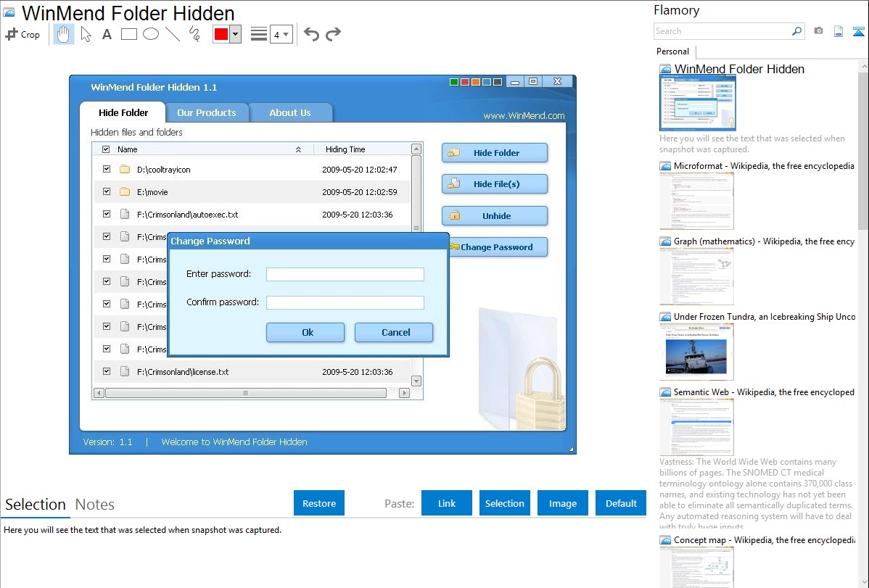This screenshot has height=588, width=869.
Task: Click the Hiding Time column header
Action: 345,149
